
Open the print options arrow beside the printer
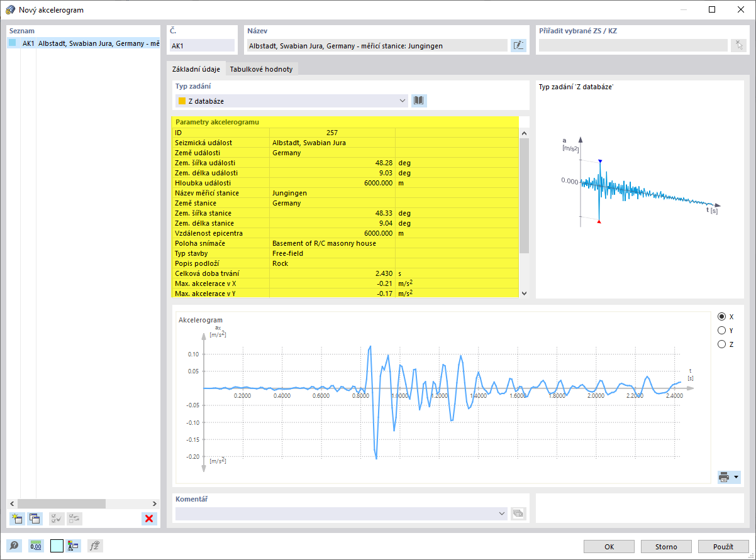[x=736, y=477]
